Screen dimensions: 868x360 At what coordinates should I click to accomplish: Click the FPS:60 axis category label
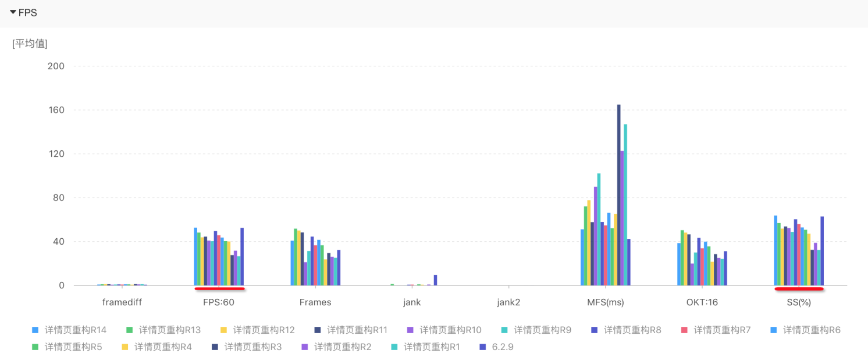pyautogui.click(x=218, y=302)
